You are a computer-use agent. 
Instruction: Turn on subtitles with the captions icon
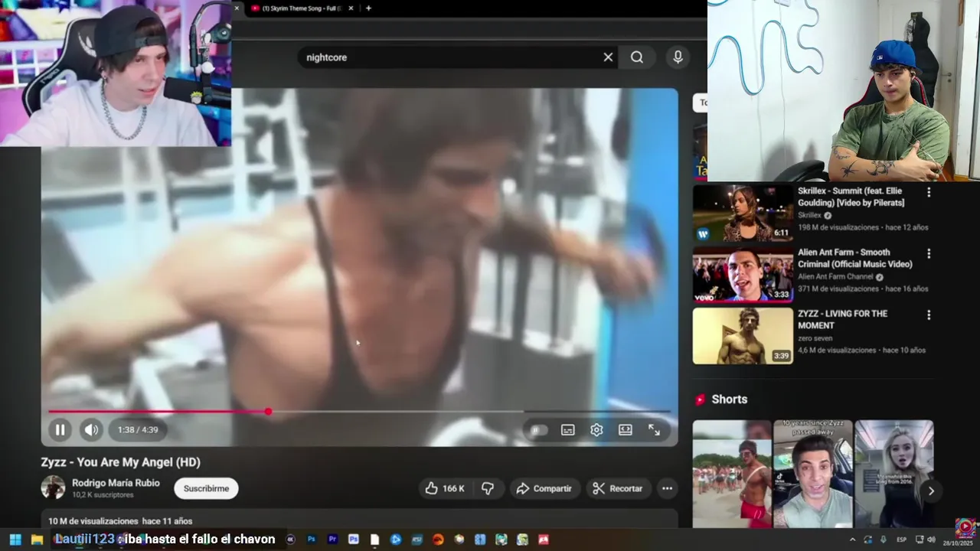[567, 430]
